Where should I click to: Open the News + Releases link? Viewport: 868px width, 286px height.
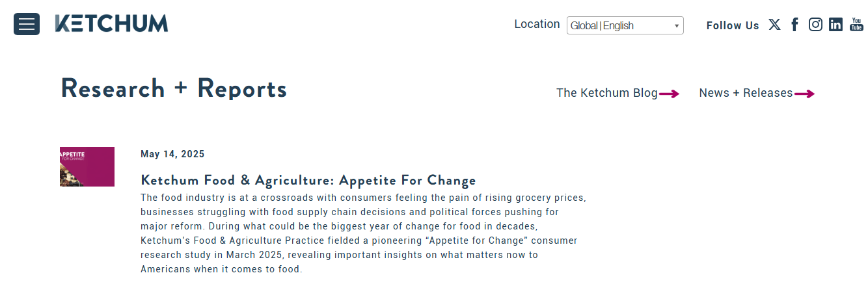tap(746, 93)
